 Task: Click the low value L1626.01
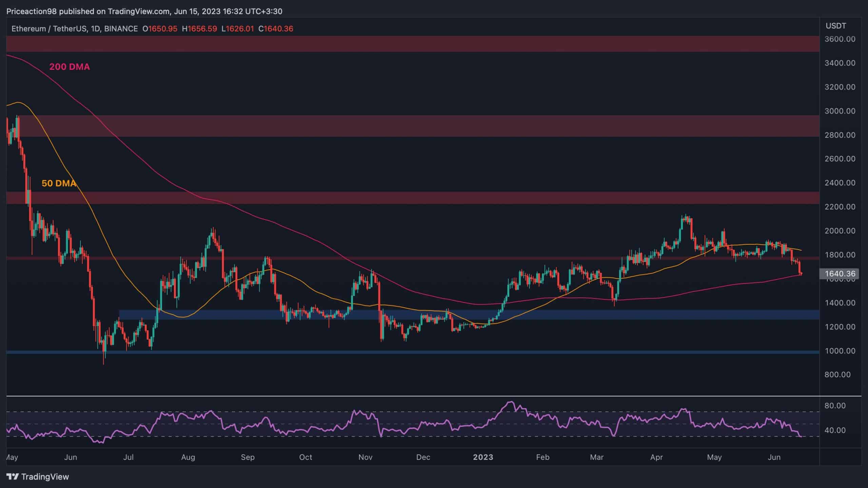[237, 29]
